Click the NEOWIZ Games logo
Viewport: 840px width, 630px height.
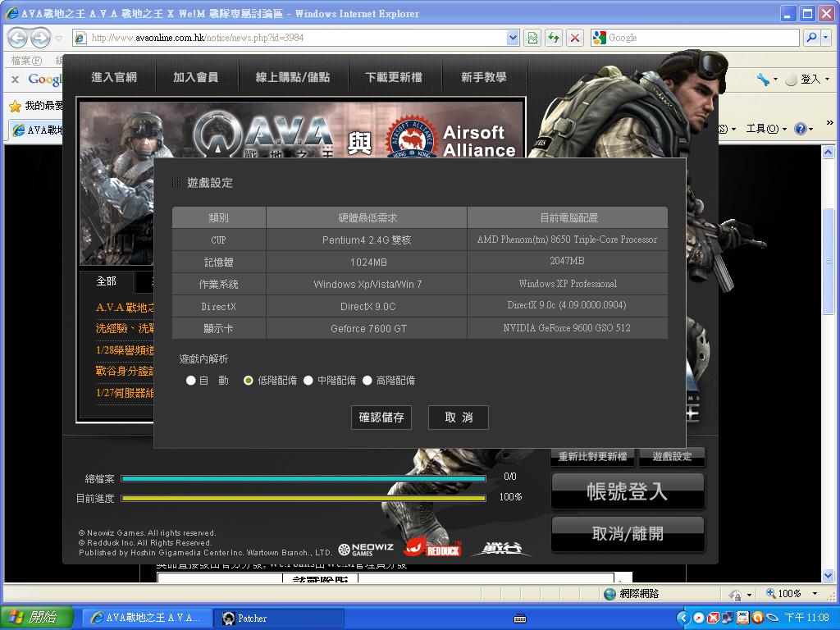tap(366, 549)
